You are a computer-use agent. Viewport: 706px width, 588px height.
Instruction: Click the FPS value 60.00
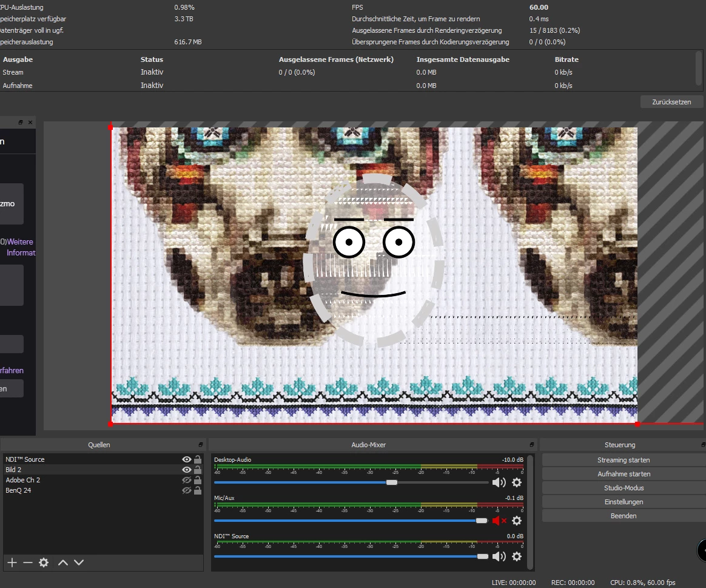[x=539, y=7]
